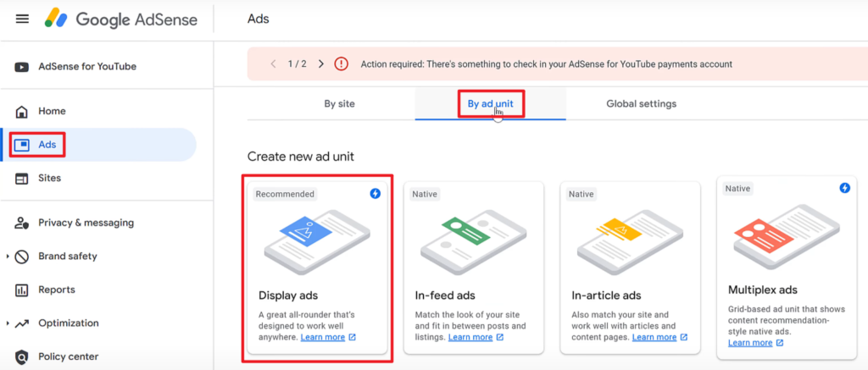Image resolution: width=868 pixels, height=370 pixels.
Task: Click Learn more link under Display ads
Action: point(323,337)
